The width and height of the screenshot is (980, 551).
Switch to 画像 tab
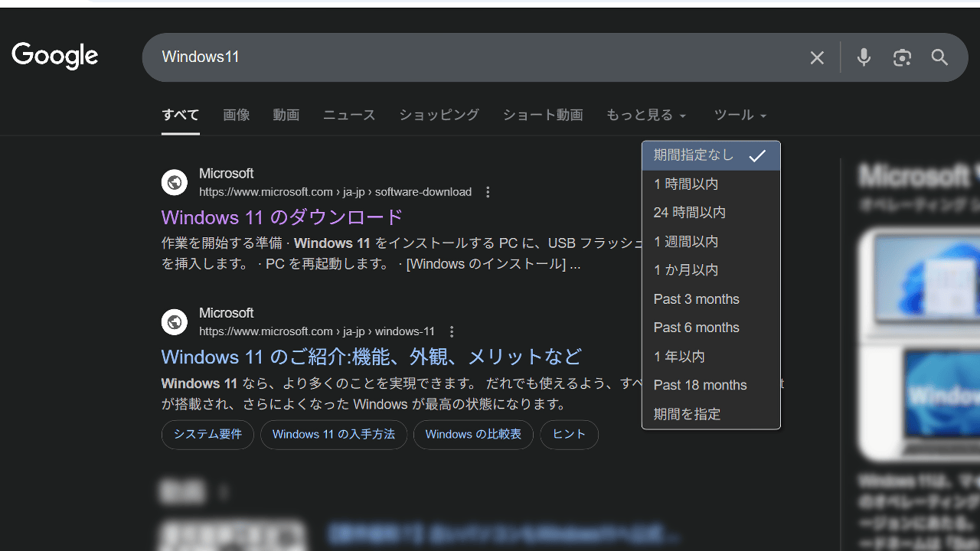point(237,115)
